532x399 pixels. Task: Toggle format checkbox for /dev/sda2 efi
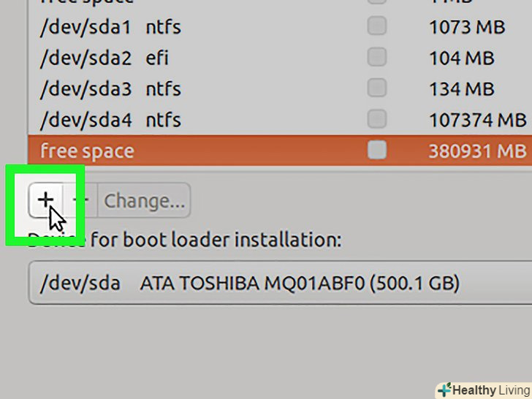tap(376, 57)
